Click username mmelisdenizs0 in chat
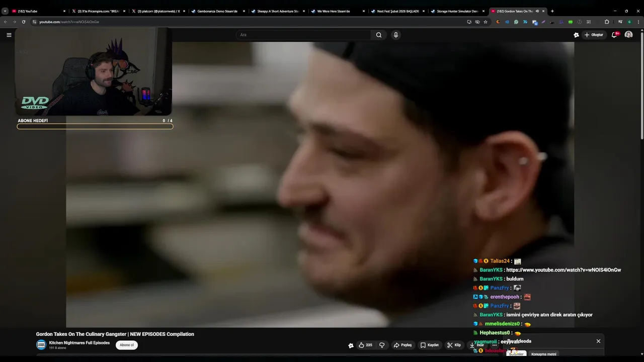Image resolution: width=644 pixels, height=362 pixels. pos(502,324)
